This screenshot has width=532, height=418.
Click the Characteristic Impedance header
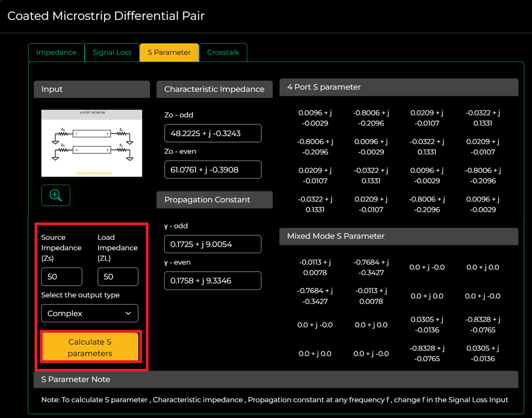pyautogui.click(x=214, y=89)
